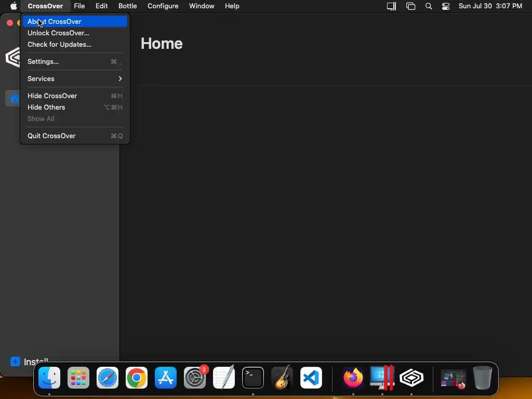The width and height of the screenshot is (532, 399).
Task: Open the Configure menu
Action: point(163,6)
